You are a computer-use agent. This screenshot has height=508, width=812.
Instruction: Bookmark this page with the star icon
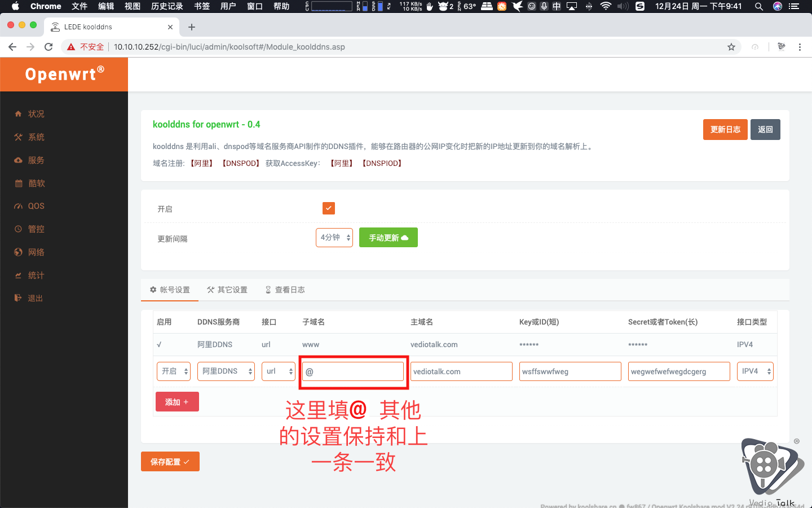[731, 47]
